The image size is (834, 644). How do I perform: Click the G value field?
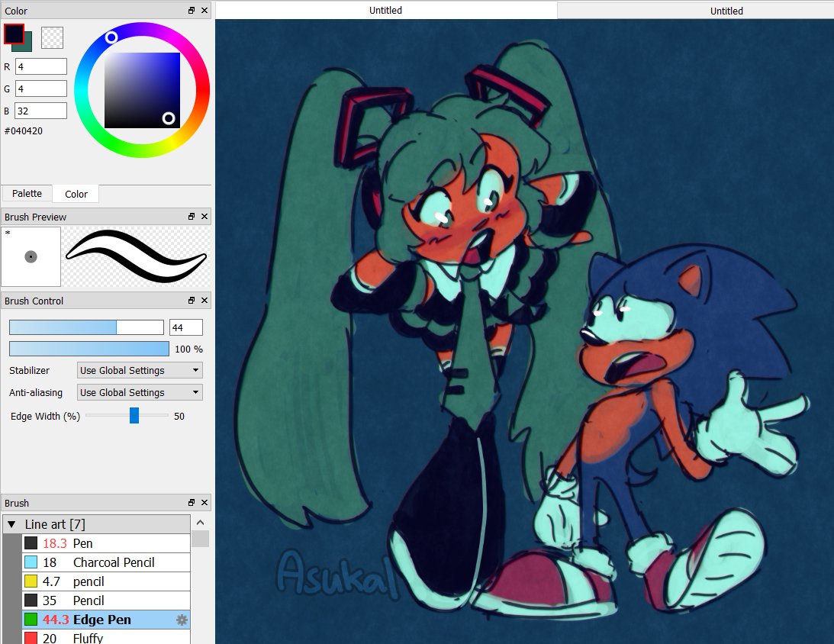pos(41,89)
